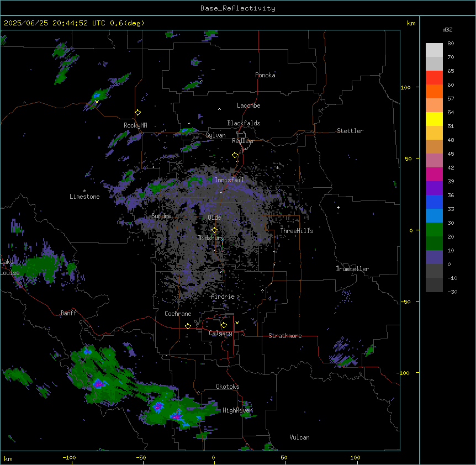Choose the dark green 10-20 dBZ swatch
Image resolution: width=476 pixels, height=465 pixels.
tap(434, 244)
